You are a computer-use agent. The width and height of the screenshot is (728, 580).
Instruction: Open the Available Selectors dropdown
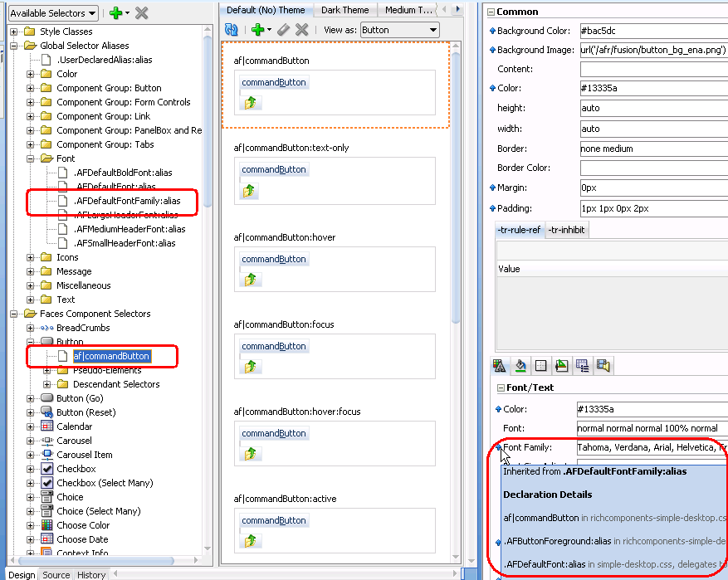tap(52, 12)
